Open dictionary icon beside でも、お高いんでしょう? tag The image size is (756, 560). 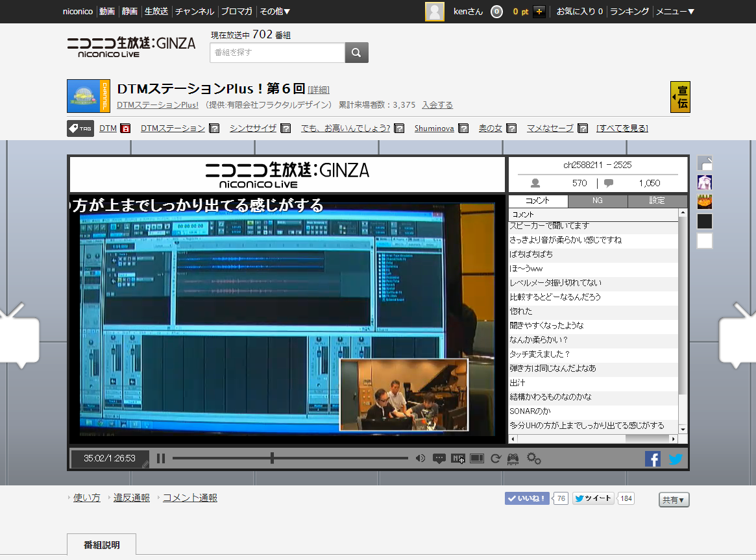399,128
